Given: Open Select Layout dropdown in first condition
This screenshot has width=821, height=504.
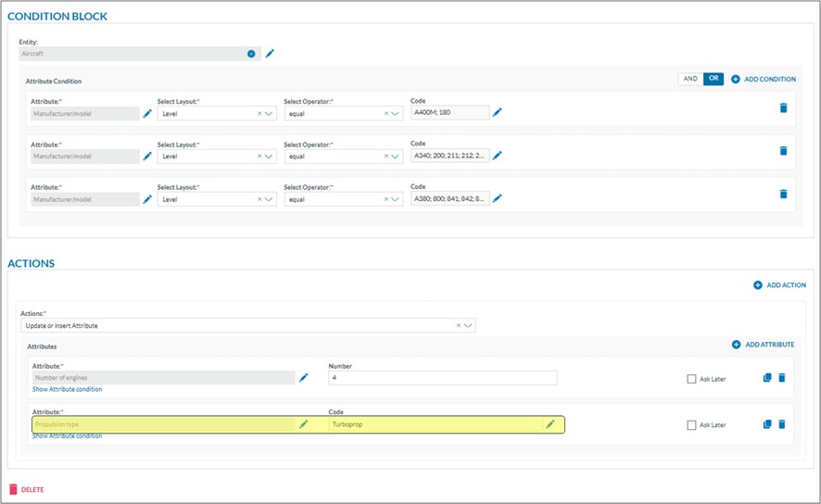Looking at the screenshot, I should point(269,114).
